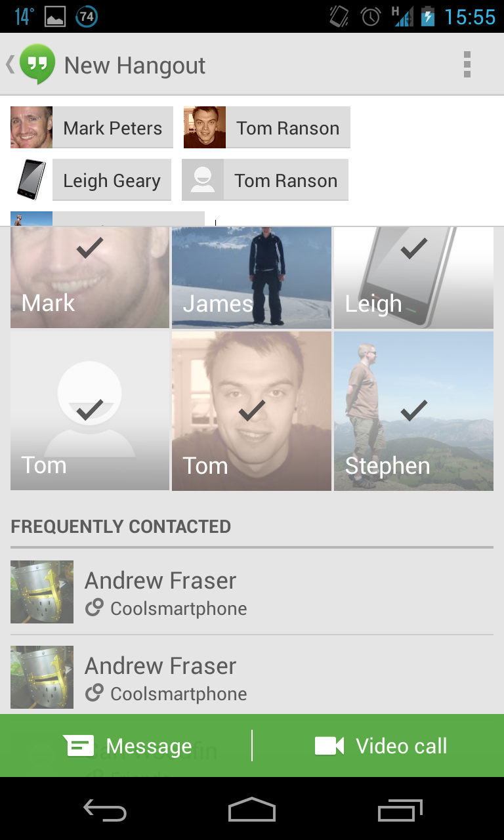Uncheck Mark in the contacts grid
504x840 pixels.
pyautogui.click(x=90, y=277)
